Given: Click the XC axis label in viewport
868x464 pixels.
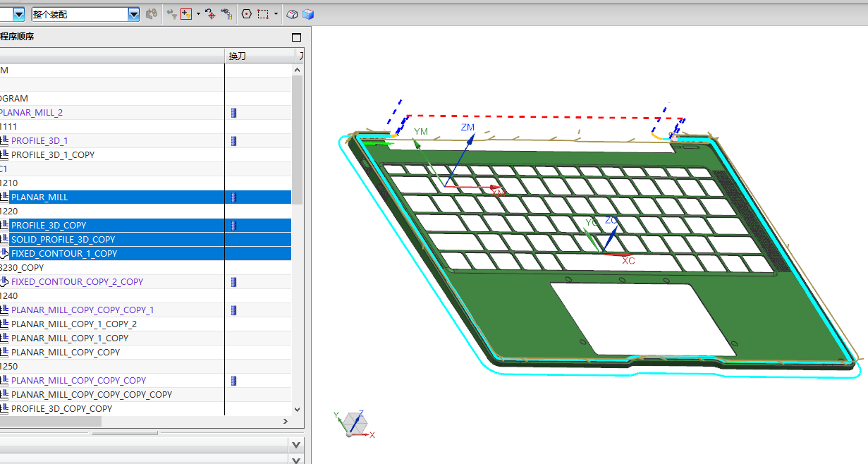Looking at the screenshot, I should tap(628, 261).
